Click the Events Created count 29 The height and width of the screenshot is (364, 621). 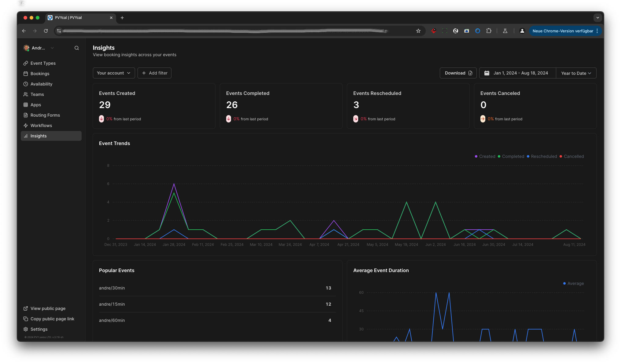point(105,105)
